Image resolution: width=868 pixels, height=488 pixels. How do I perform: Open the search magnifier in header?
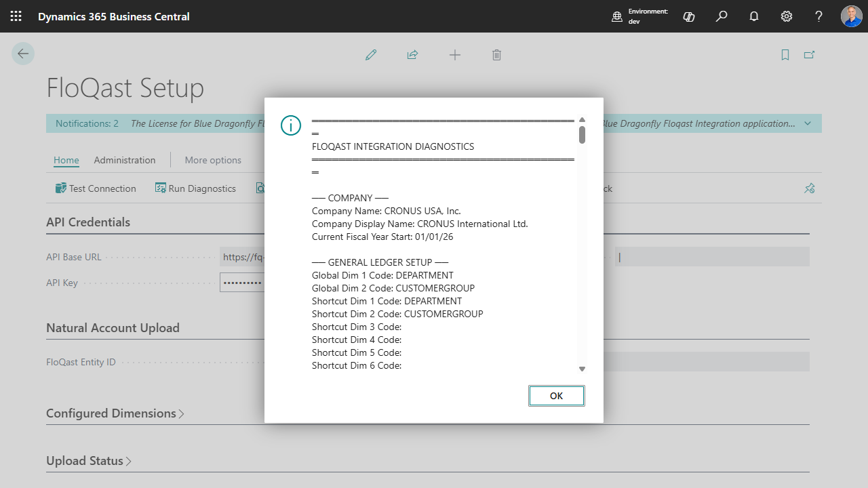722,16
